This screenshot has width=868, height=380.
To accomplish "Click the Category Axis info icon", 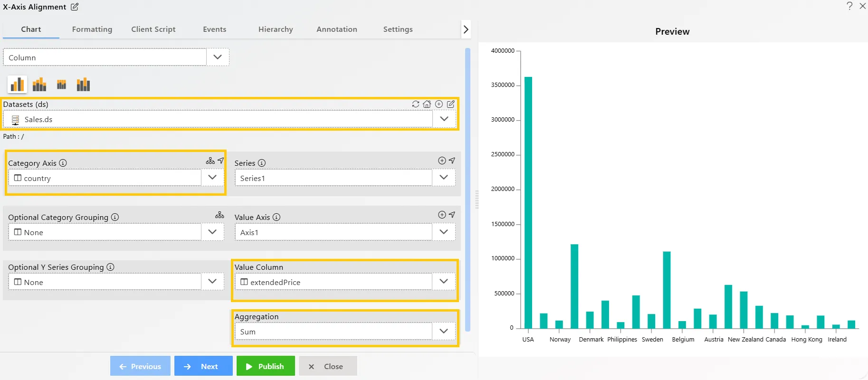I will [63, 163].
